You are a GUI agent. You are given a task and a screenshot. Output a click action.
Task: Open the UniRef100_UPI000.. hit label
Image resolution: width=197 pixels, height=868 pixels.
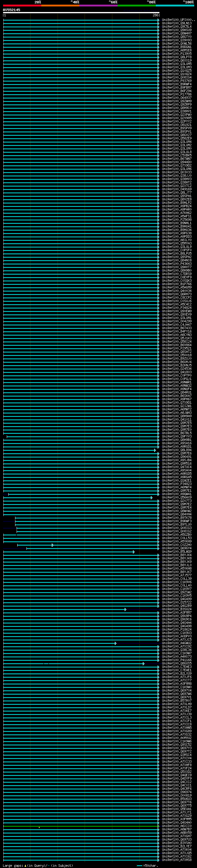[x=178, y=20]
